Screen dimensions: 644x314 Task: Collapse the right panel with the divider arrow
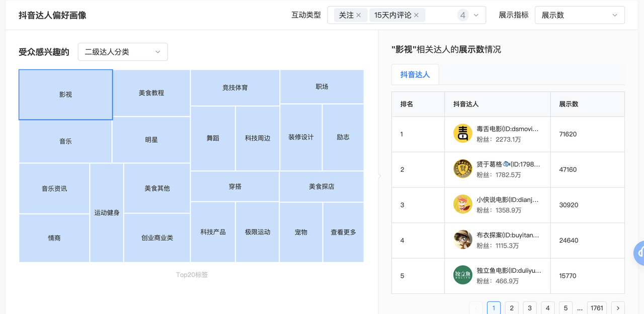[x=379, y=176]
